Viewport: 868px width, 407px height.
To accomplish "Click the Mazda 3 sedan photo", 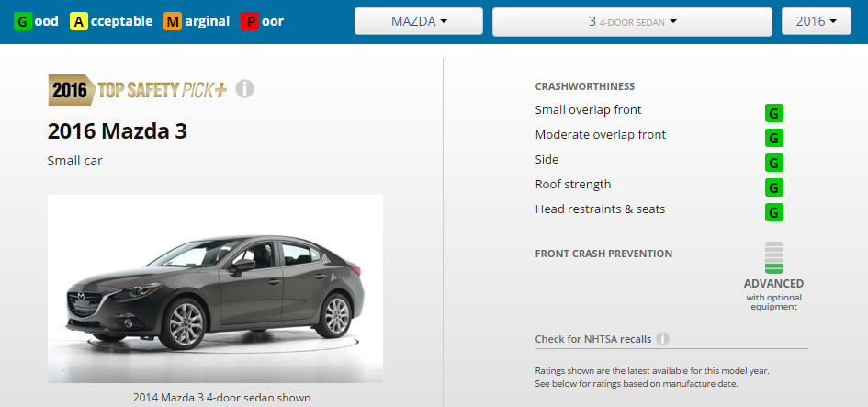I will pyautogui.click(x=215, y=288).
